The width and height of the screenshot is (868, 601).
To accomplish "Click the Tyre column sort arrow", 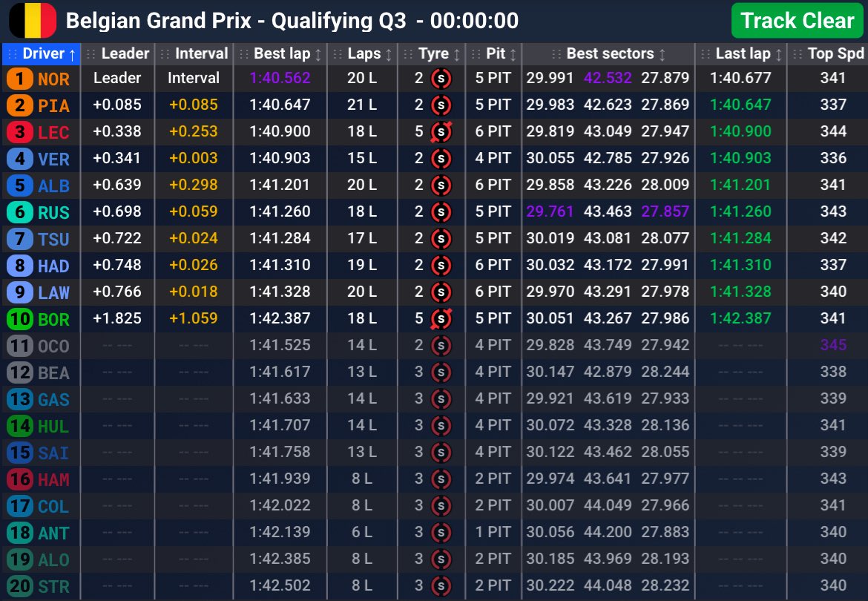I will (457, 54).
